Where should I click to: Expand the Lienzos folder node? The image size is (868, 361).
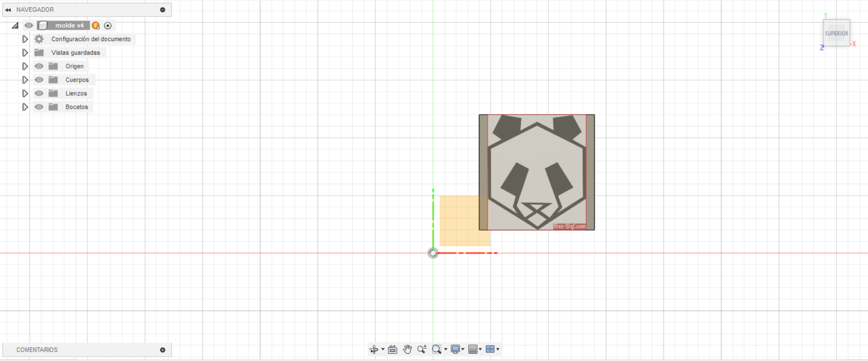tap(25, 93)
